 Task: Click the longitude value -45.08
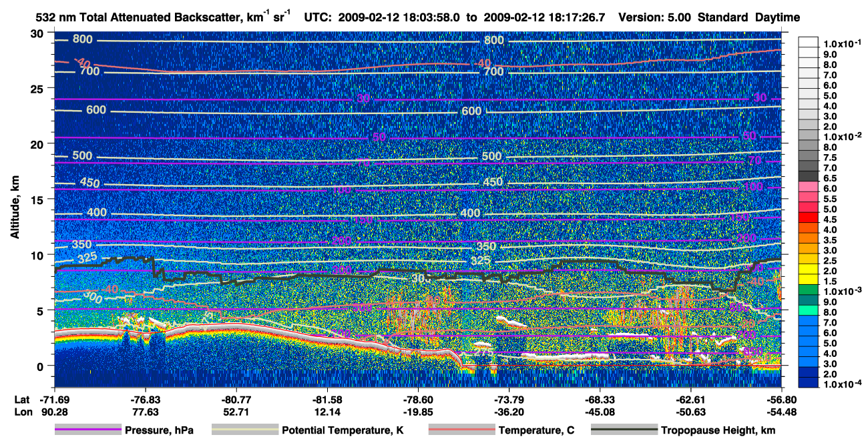click(600, 412)
